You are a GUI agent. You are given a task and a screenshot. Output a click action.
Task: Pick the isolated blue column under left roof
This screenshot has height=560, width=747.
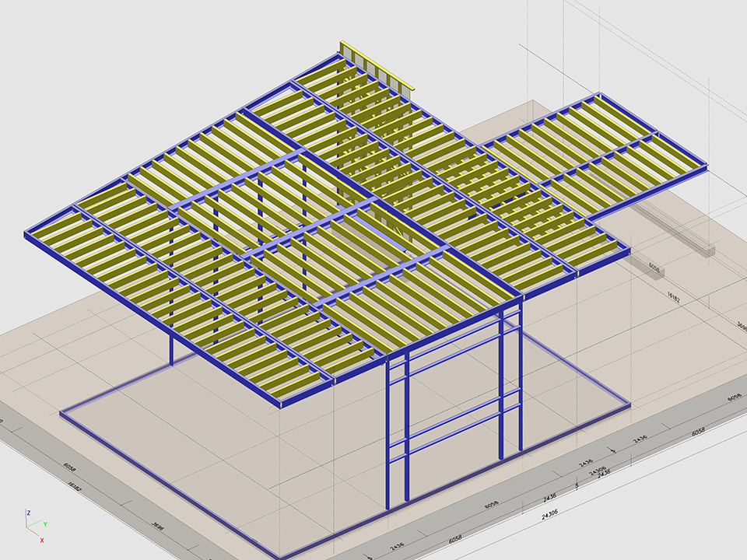pyautogui.click(x=171, y=348)
